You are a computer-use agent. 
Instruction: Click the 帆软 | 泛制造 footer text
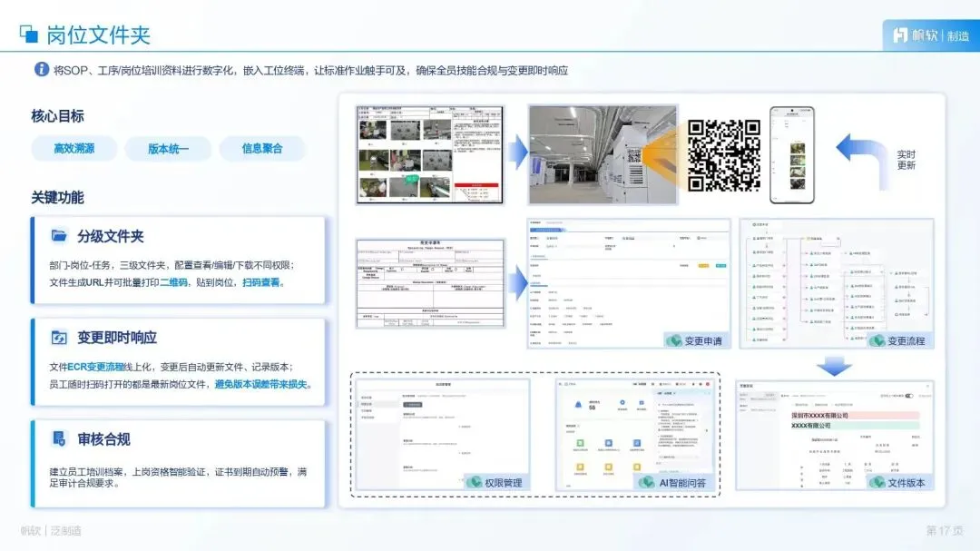[51, 531]
